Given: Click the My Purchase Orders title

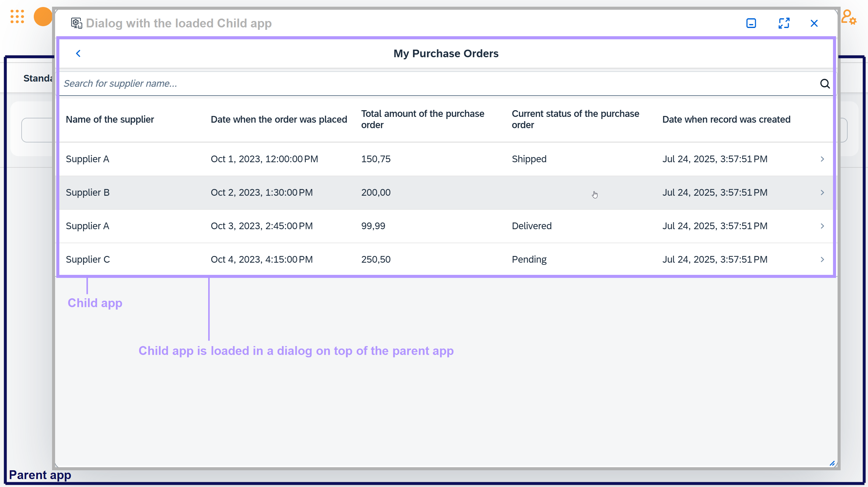Looking at the screenshot, I should [x=446, y=53].
